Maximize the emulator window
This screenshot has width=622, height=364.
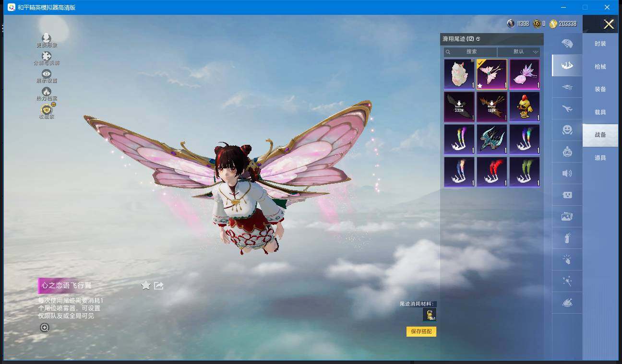[585, 7]
